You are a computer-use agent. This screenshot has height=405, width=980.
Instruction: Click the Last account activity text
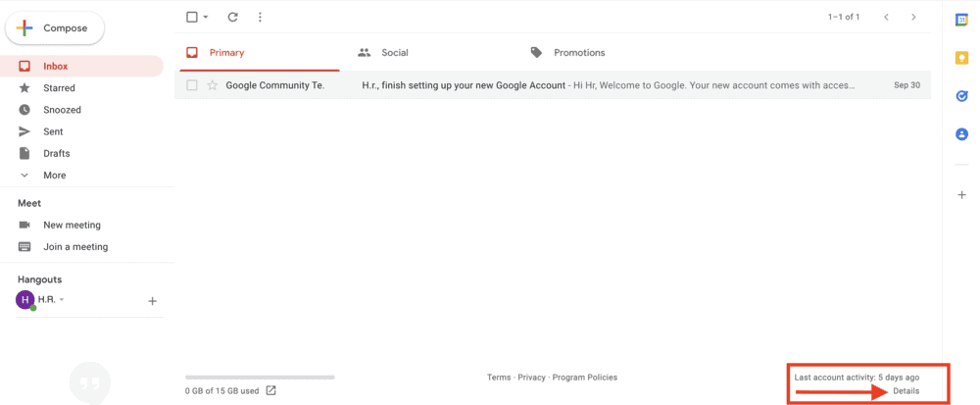(857, 378)
